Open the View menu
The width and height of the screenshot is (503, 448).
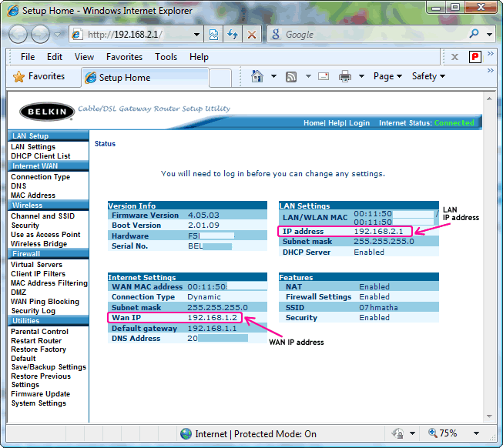[x=84, y=57]
